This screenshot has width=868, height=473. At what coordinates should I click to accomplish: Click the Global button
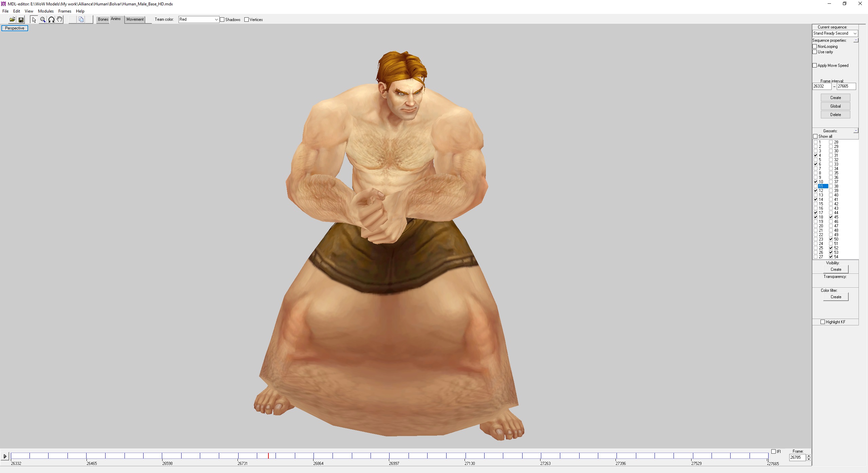pos(835,106)
